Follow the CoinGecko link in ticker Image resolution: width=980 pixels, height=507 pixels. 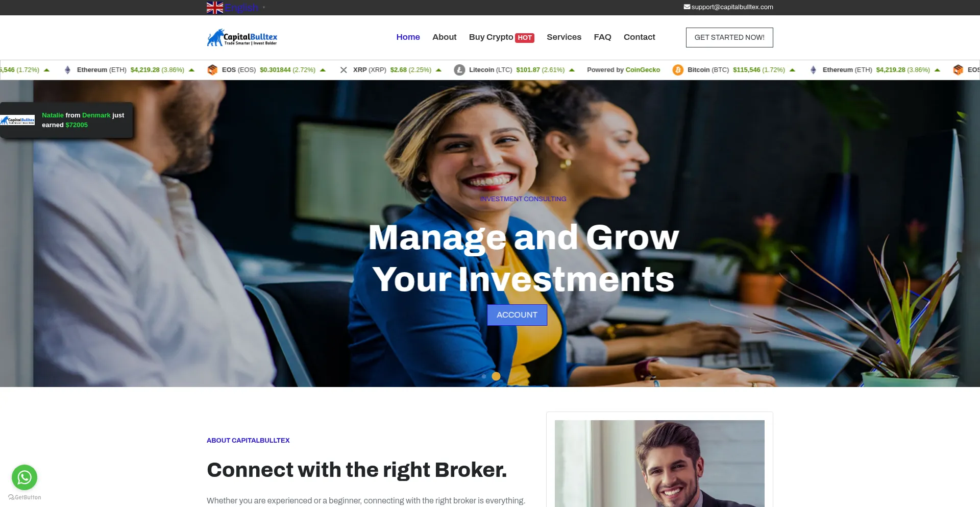tap(643, 70)
